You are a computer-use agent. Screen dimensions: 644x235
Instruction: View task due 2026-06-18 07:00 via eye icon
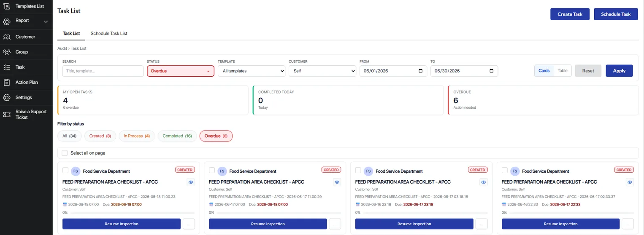pos(337,182)
